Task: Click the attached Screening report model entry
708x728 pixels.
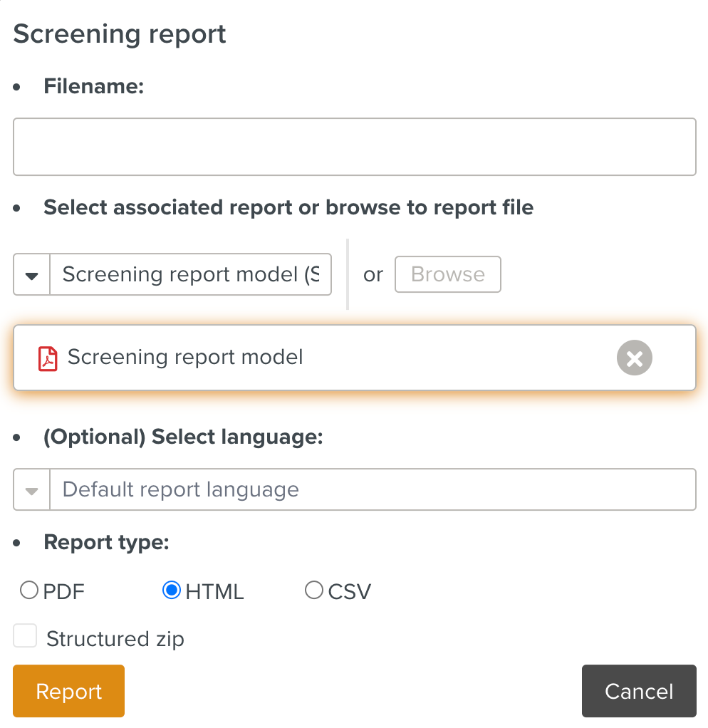Action: pos(285,358)
